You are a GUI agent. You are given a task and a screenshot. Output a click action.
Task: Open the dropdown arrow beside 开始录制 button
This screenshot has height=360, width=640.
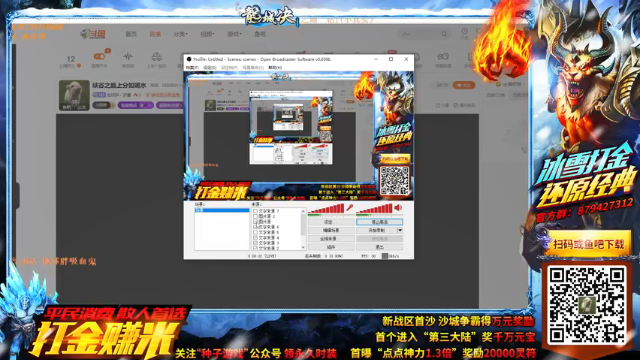pyautogui.click(x=400, y=230)
